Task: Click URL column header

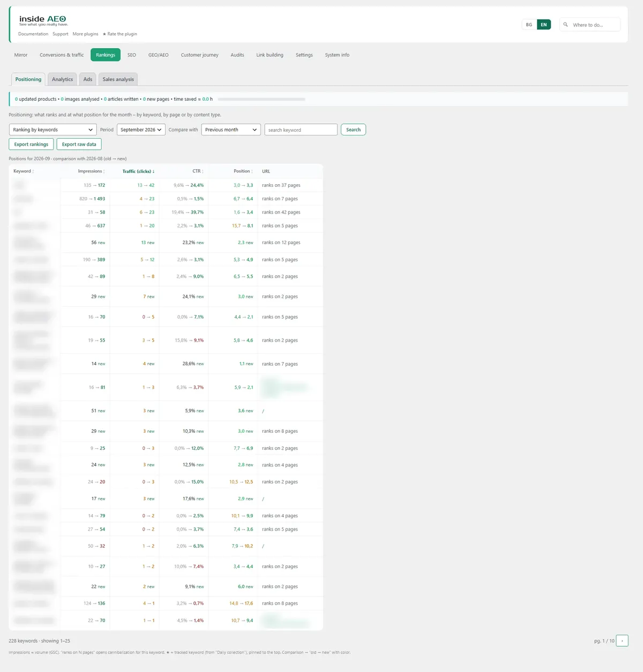Action: pos(266,171)
